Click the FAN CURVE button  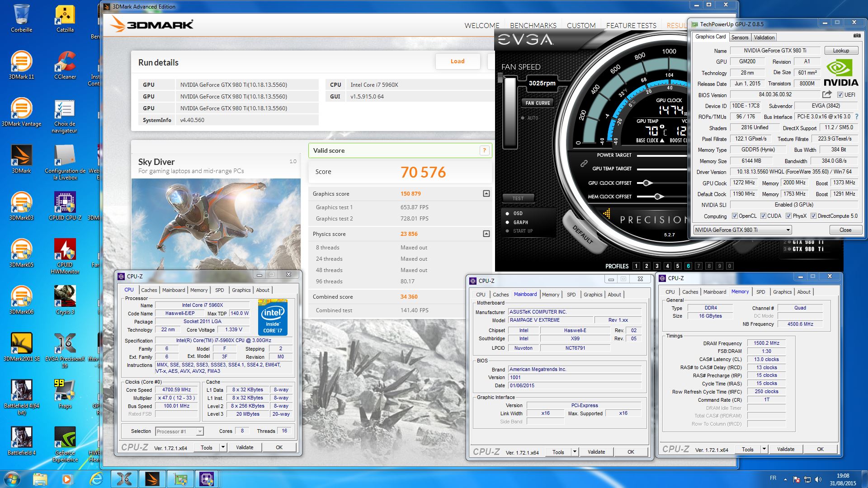coord(538,103)
